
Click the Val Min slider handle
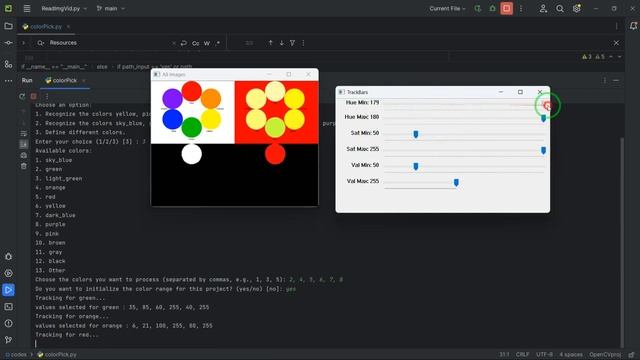(416, 167)
